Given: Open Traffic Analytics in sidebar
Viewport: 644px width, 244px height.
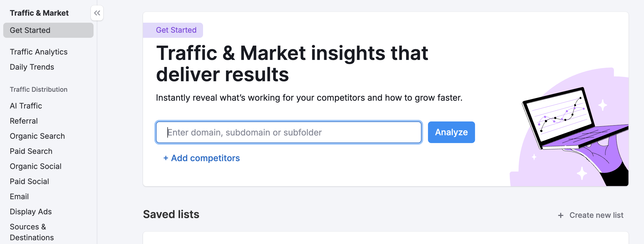Looking at the screenshot, I should pyautogui.click(x=39, y=52).
